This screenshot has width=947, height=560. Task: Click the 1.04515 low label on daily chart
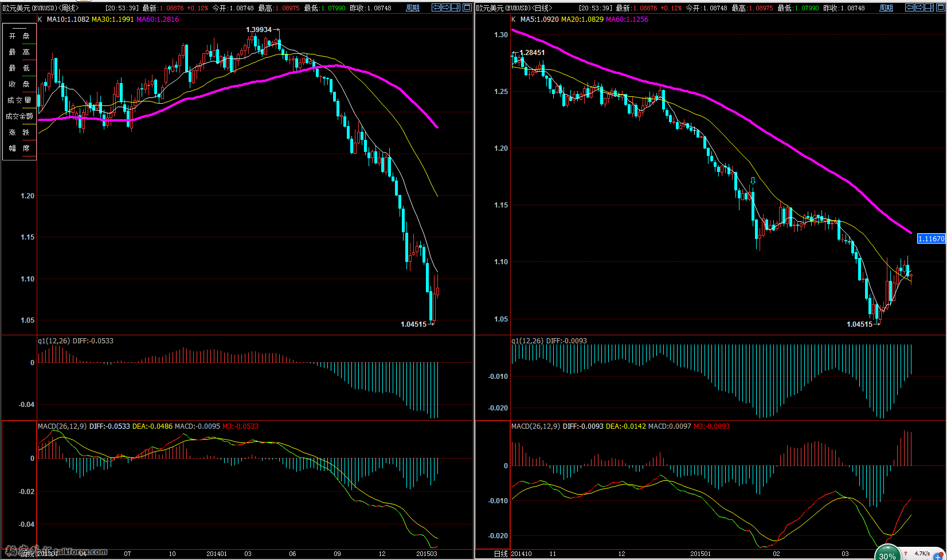tap(860, 324)
